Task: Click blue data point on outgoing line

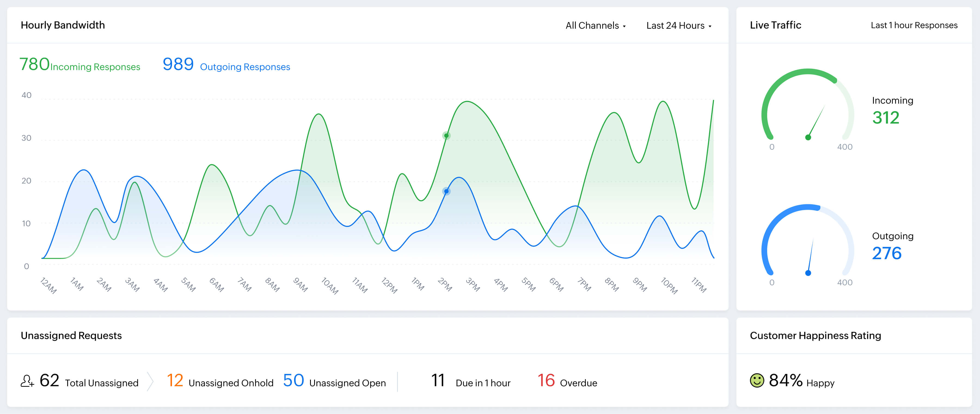Action: coord(446,191)
